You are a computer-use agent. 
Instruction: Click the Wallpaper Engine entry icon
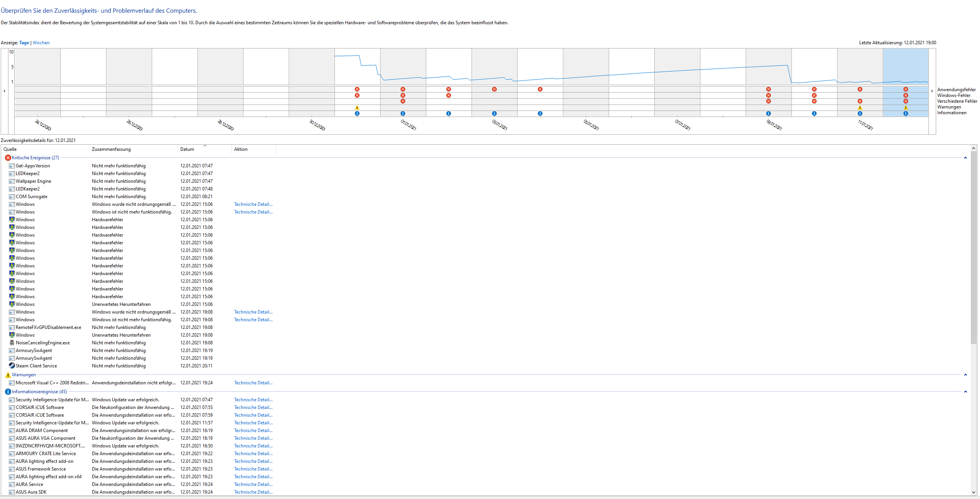click(12, 181)
